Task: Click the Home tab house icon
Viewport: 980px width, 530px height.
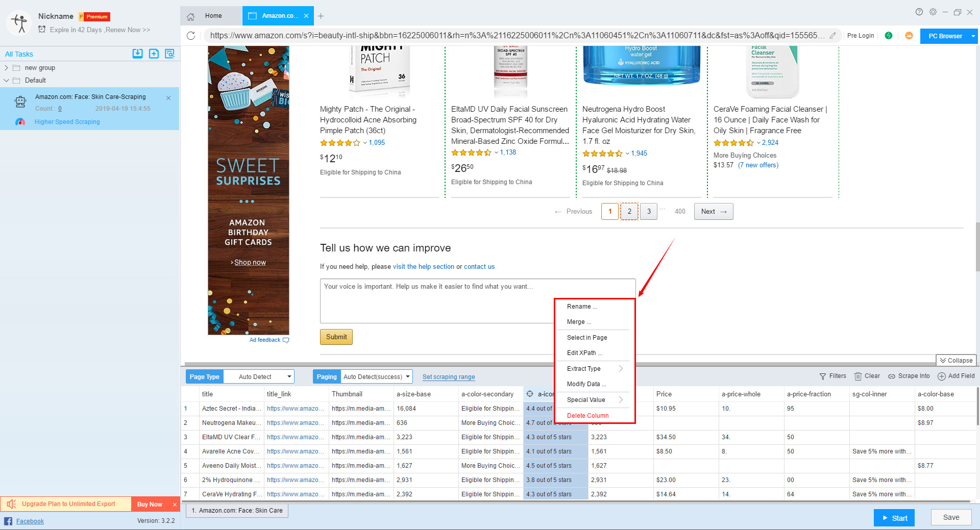Action: [191, 16]
